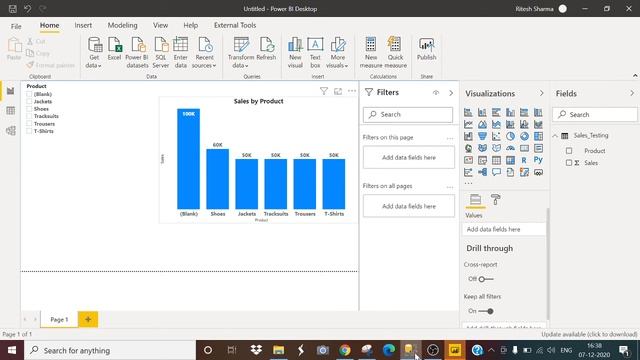Collapse the Fields pane chevron
This screenshot has height=360, width=640.
632,93
